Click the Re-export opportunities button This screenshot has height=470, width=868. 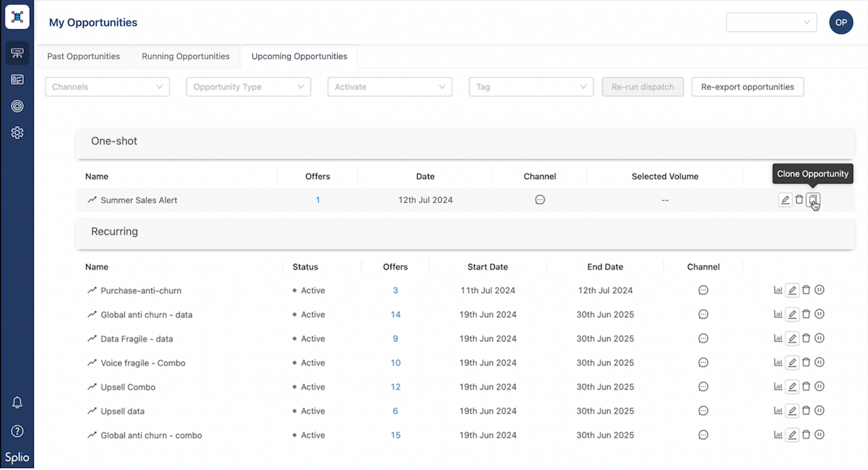click(x=747, y=87)
